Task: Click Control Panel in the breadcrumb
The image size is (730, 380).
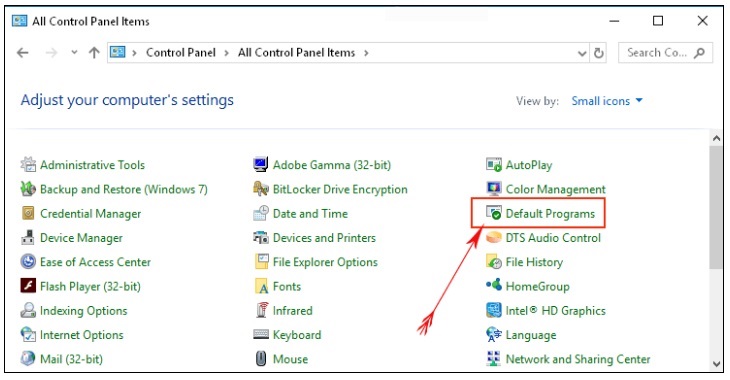Action: (181, 53)
